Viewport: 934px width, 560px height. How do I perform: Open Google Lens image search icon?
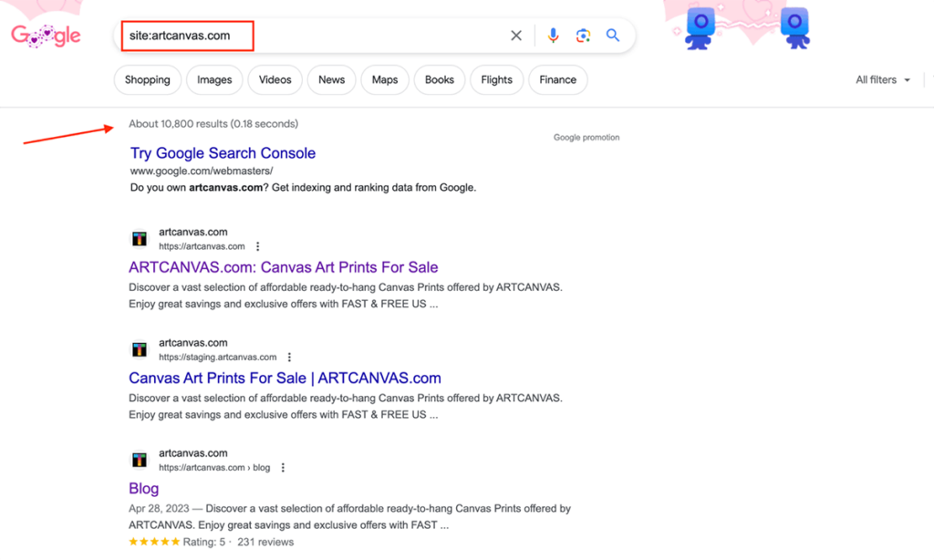(583, 35)
